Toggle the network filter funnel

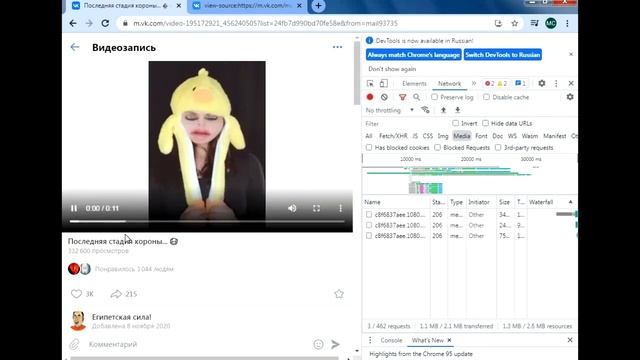(x=402, y=97)
